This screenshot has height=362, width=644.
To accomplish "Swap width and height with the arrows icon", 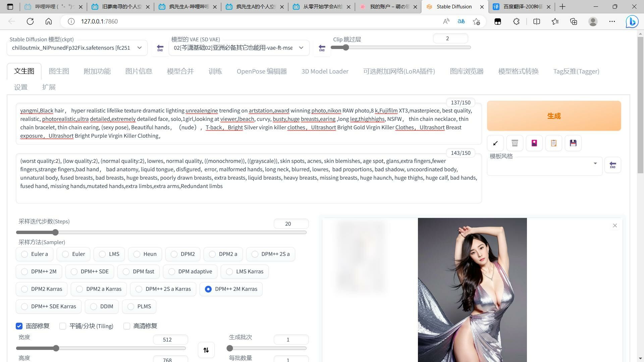I will click(x=206, y=350).
